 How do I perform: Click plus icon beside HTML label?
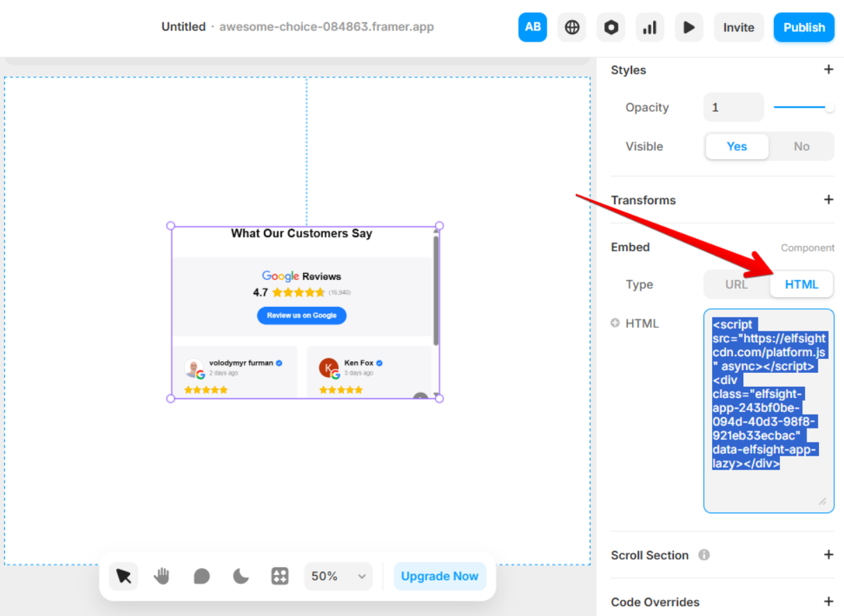[615, 323]
